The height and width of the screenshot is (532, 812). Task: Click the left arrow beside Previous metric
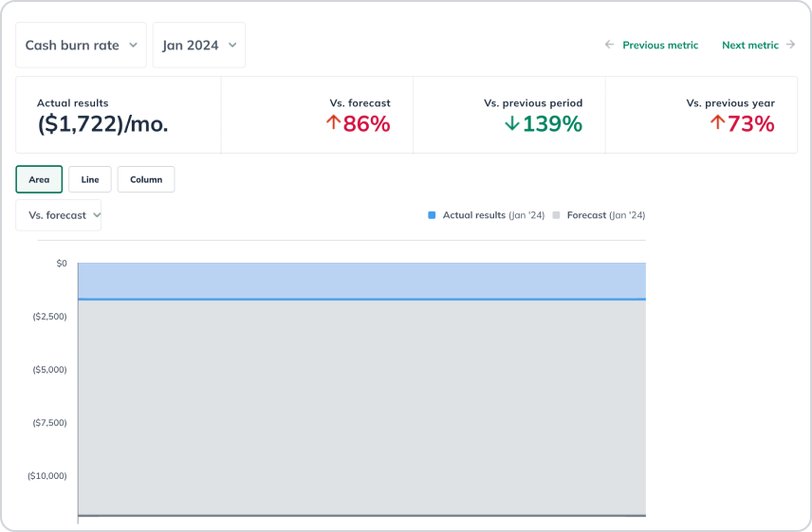pyautogui.click(x=610, y=45)
